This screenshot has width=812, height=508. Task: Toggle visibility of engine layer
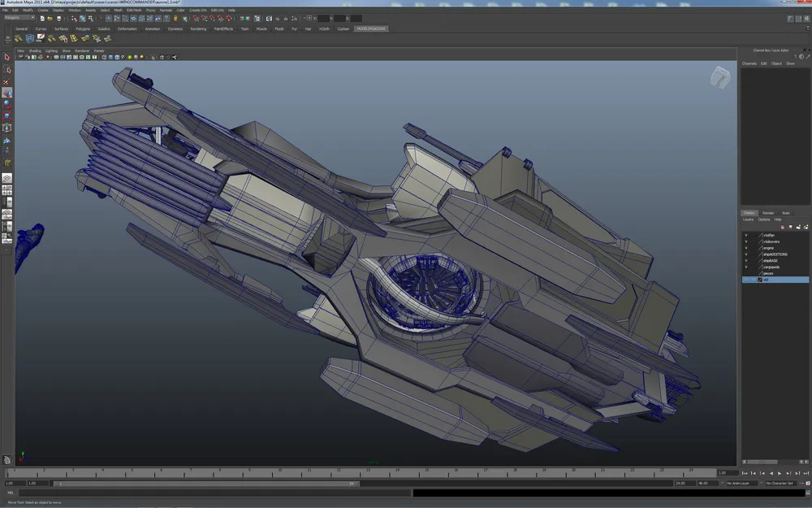coord(746,248)
